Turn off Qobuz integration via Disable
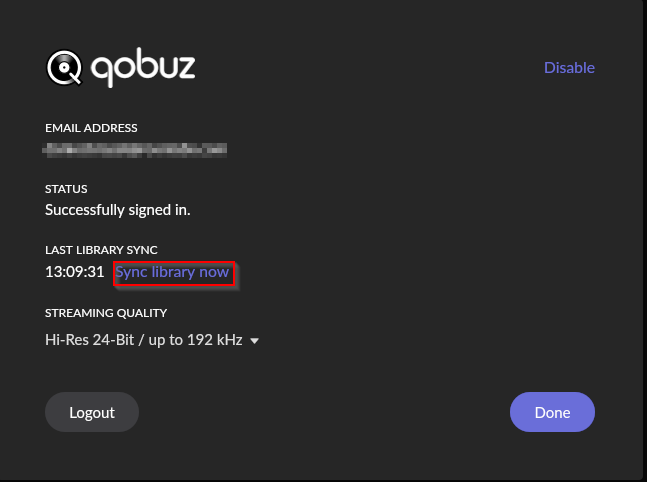Viewport: 647px width, 482px height. click(x=569, y=67)
